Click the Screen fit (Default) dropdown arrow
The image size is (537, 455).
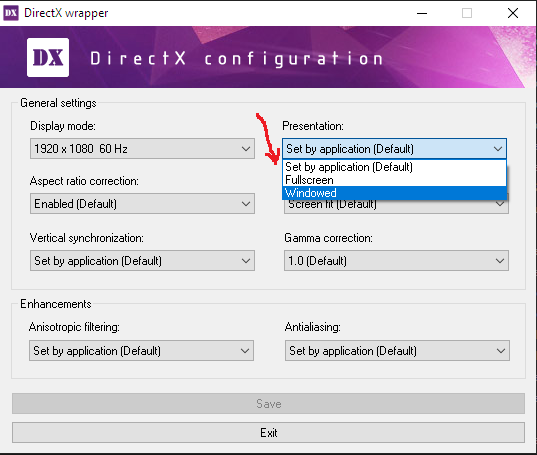pyautogui.click(x=500, y=204)
